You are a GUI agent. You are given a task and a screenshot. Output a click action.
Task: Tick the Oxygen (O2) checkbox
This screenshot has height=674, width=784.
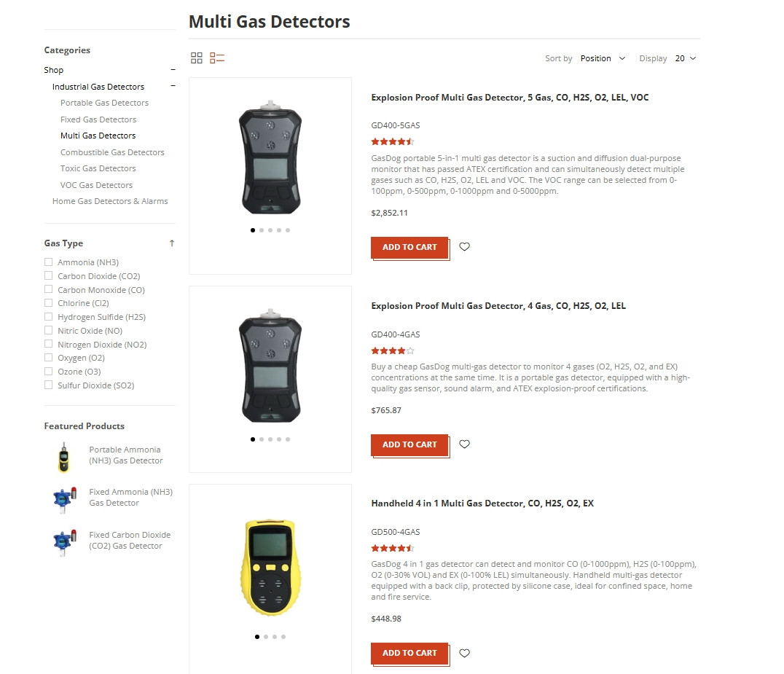(49, 358)
